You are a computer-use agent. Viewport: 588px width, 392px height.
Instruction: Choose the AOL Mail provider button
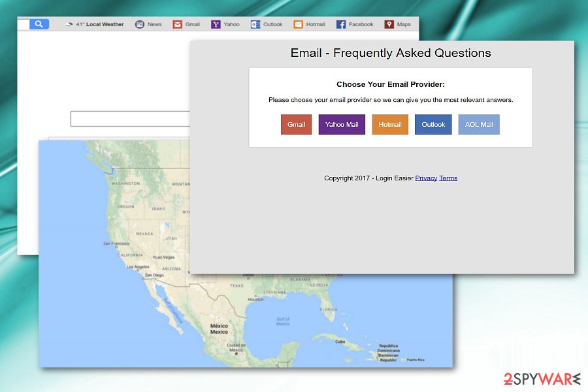pos(479,124)
